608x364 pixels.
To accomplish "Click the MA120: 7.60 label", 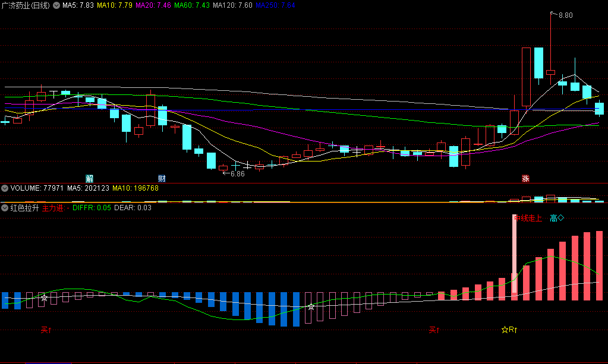I will [232, 5].
